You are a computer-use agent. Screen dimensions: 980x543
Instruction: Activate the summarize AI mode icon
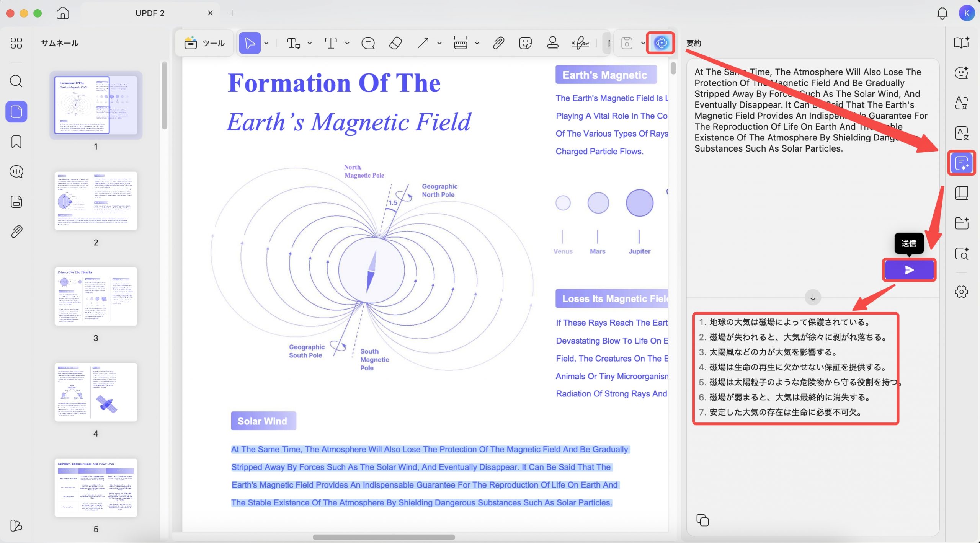(961, 163)
